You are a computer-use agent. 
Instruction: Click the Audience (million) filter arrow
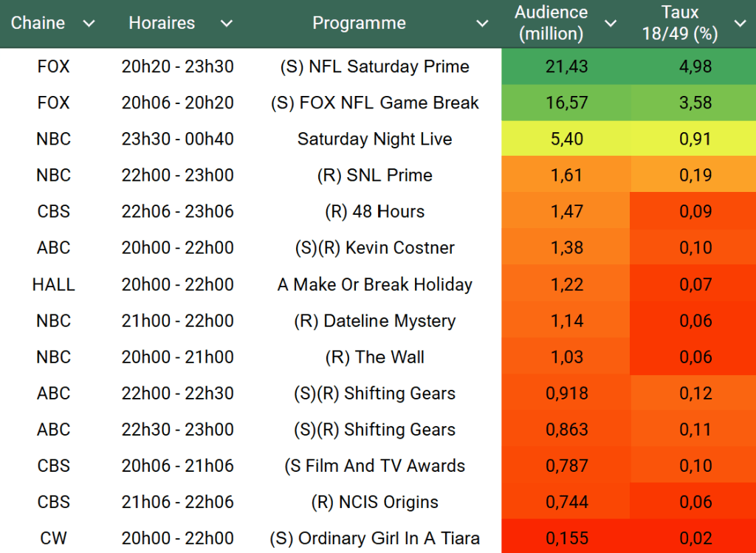[611, 24]
